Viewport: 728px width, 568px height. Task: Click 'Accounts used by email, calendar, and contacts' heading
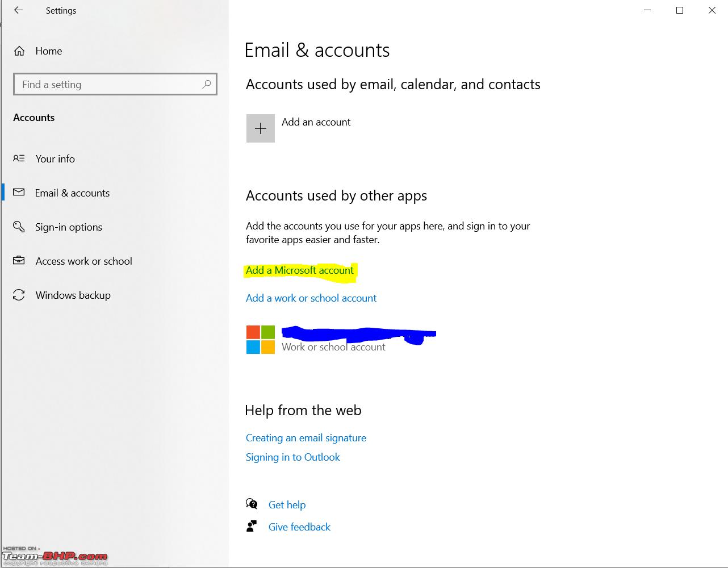pos(393,85)
